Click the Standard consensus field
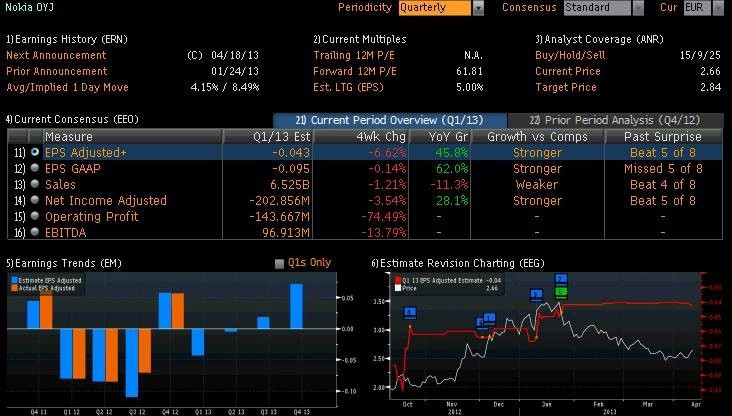This screenshot has height=416, width=732. click(597, 8)
